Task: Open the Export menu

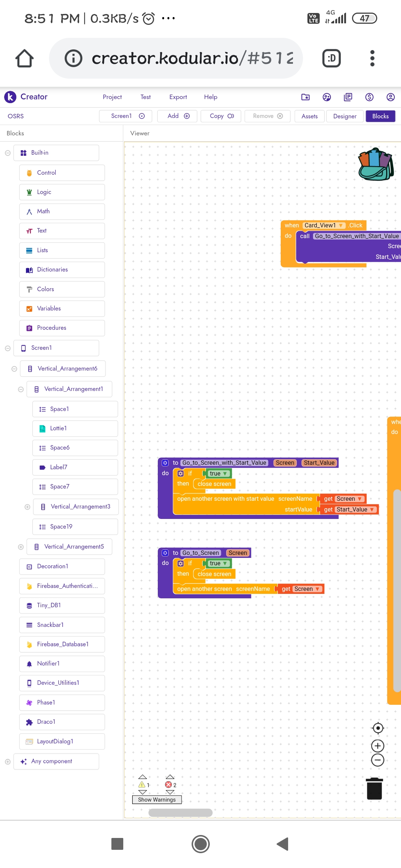Action: 178,97
